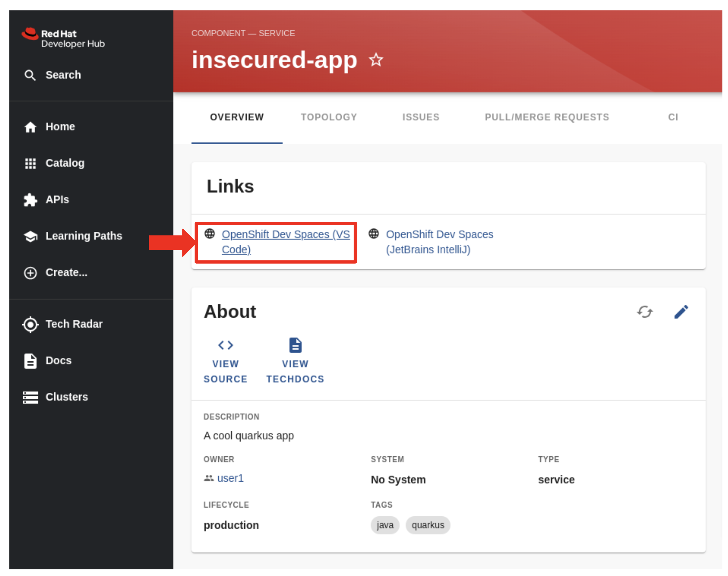Click the java tag chip
The image size is (728, 576).
click(x=385, y=525)
